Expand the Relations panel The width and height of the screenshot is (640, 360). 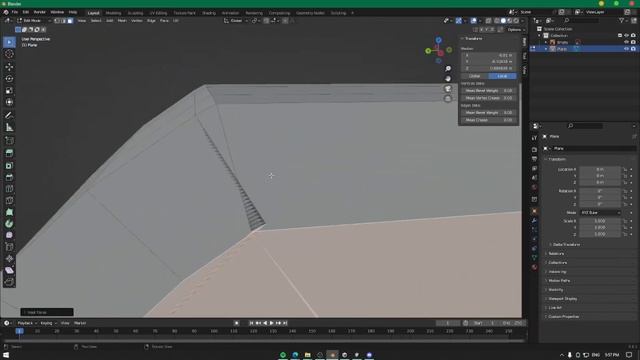point(556,253)
